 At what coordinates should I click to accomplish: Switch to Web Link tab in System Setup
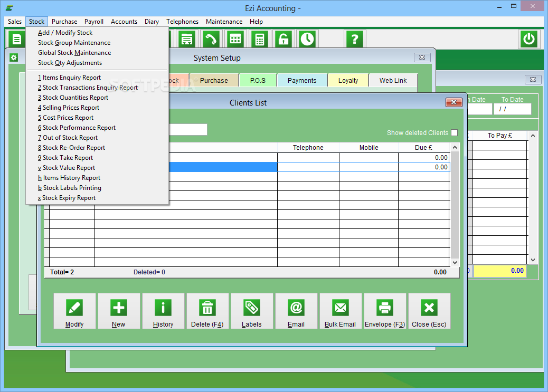pos(393,81)
